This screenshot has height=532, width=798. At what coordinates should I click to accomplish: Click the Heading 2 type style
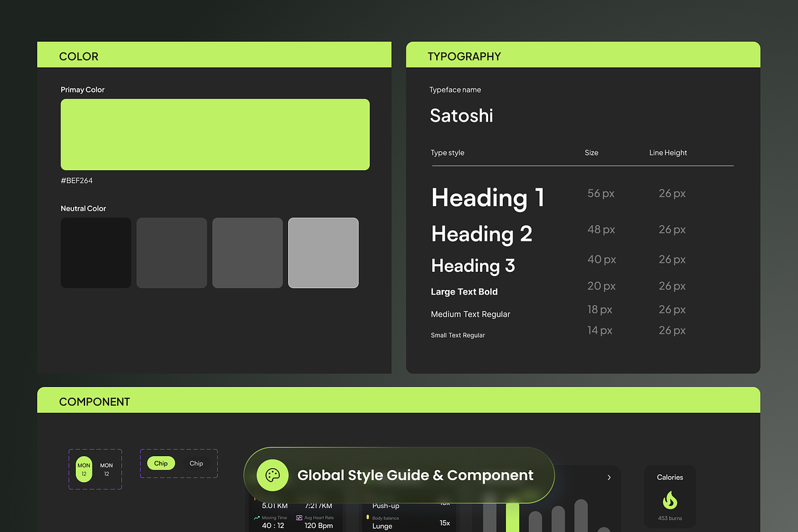(x=481, y=233)
